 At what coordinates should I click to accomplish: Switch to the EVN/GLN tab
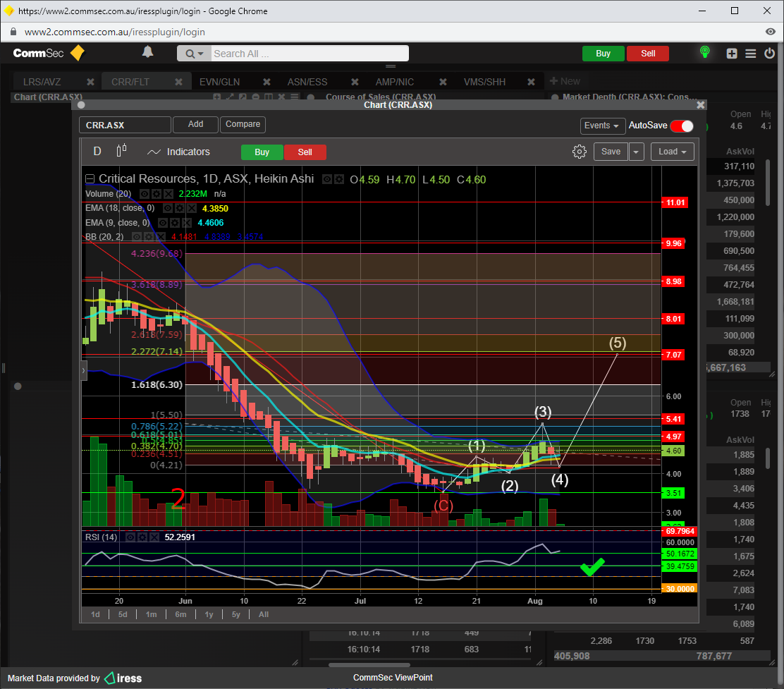219,82
